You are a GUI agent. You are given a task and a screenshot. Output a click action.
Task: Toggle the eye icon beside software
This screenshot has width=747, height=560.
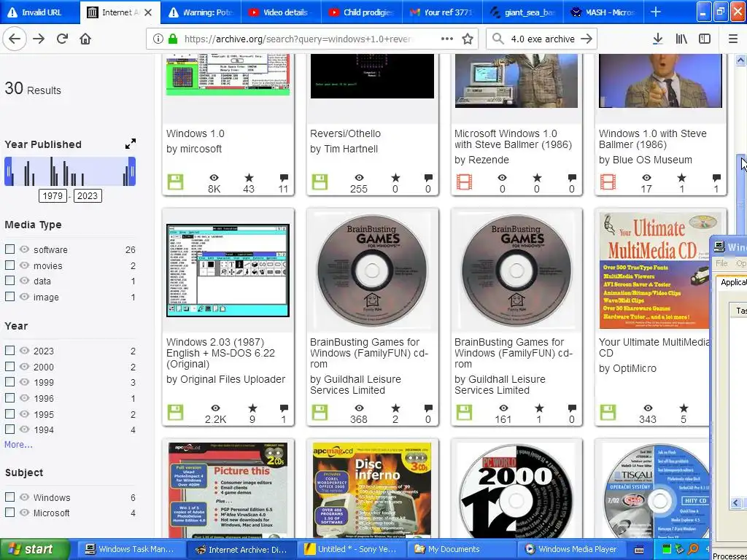(24, 249)
